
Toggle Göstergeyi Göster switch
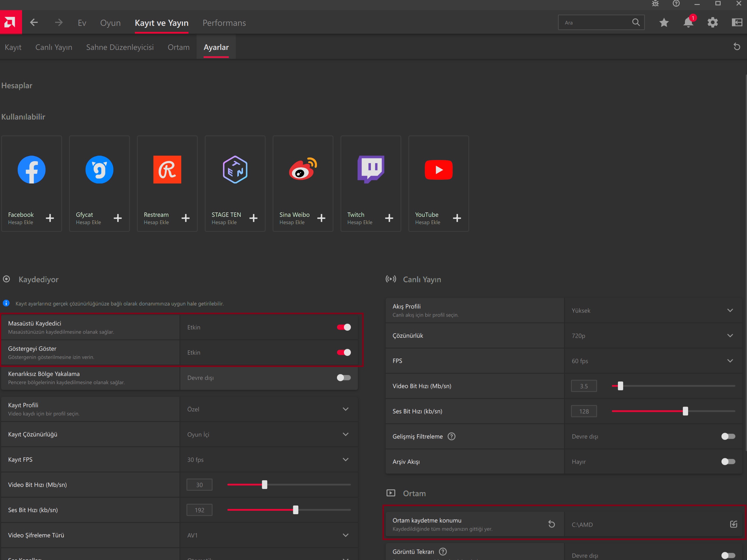[344, 352]
